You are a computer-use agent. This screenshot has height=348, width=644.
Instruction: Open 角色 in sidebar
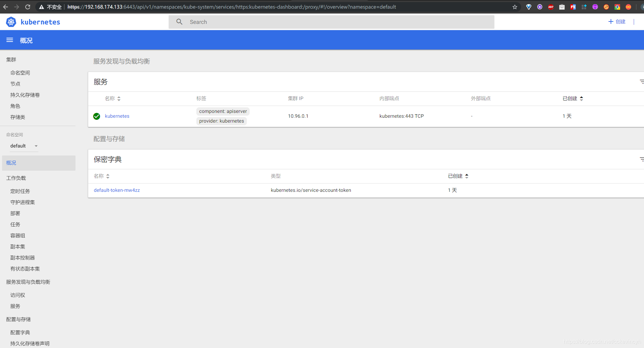click(15, 106)
